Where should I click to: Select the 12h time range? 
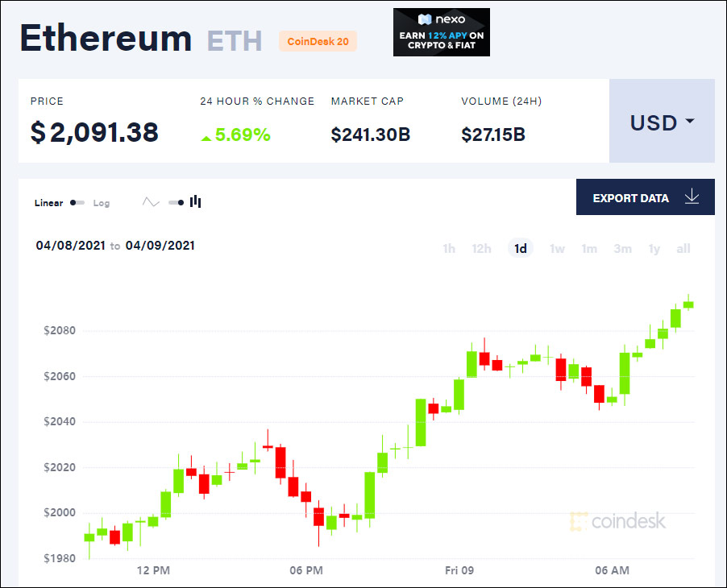(481, 249)
